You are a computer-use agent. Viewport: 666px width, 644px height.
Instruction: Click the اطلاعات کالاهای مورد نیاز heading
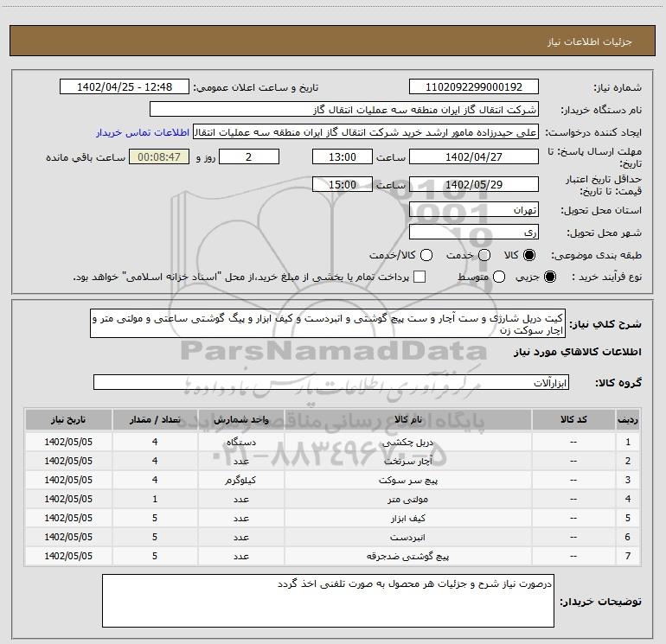tap(578, 352)
